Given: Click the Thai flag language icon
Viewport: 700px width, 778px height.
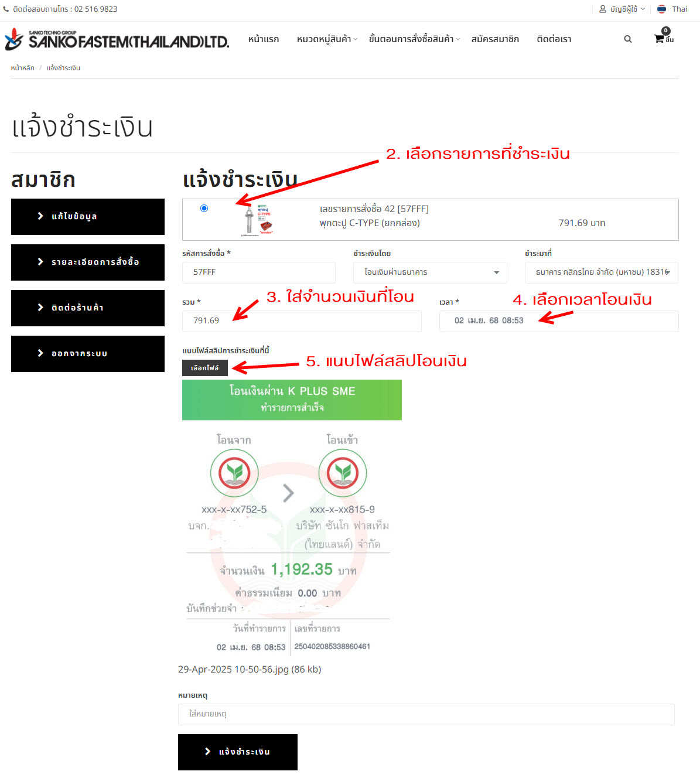Looking at the screenshot, I should tap(662, 9).
